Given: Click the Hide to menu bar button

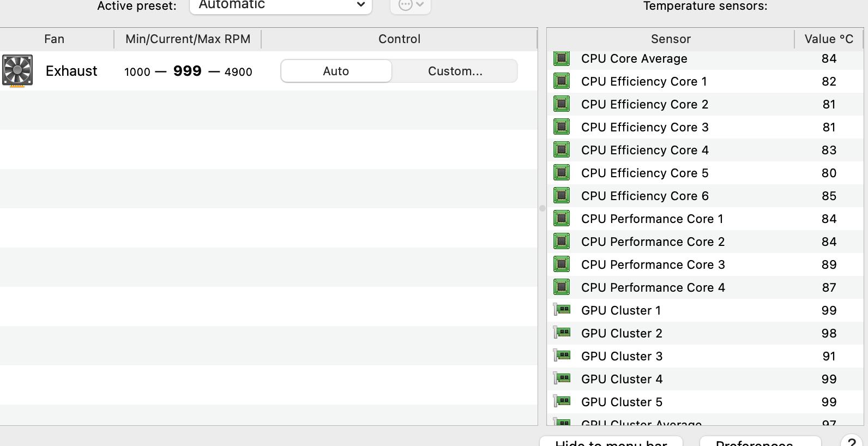Looking at the screenshot, I should 611,441.
